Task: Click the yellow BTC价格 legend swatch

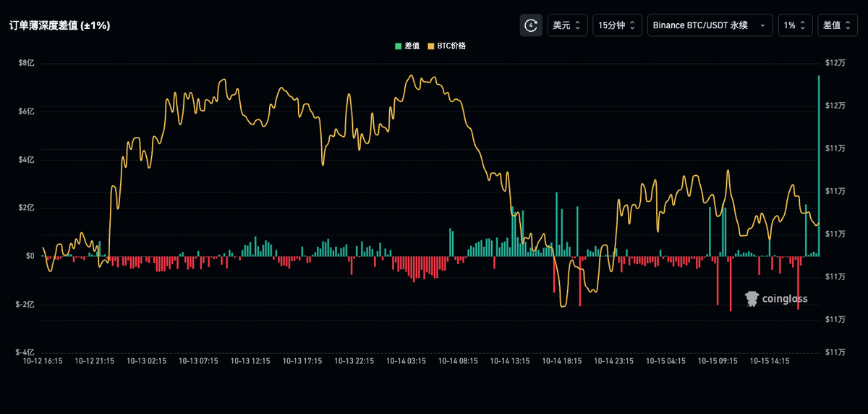Action: tap(431, 46)
